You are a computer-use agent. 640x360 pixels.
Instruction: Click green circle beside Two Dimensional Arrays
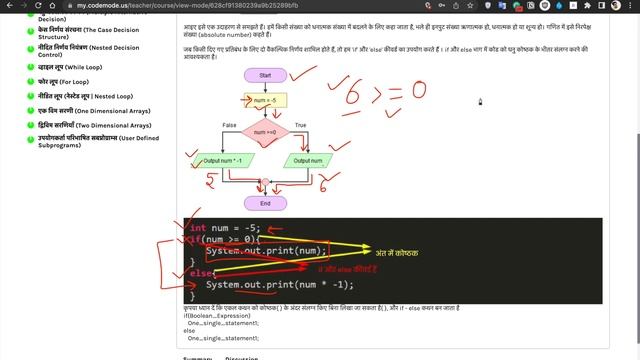click(31, 125)
